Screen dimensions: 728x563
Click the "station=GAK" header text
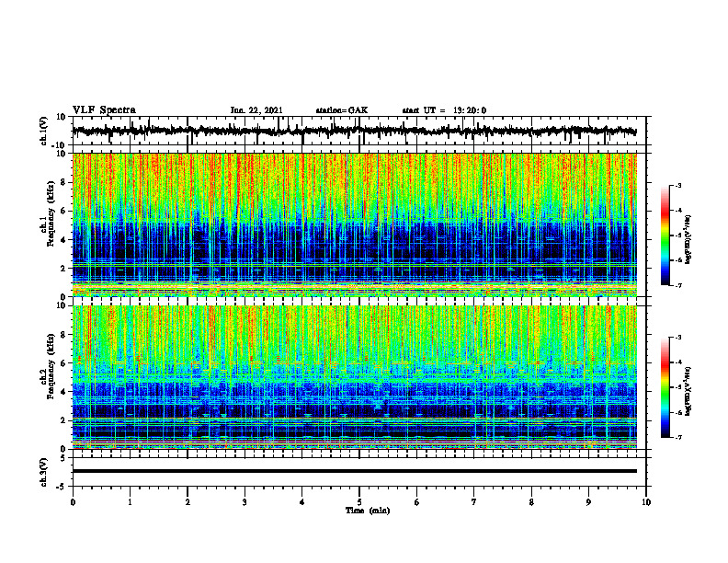tap(342, 110)
